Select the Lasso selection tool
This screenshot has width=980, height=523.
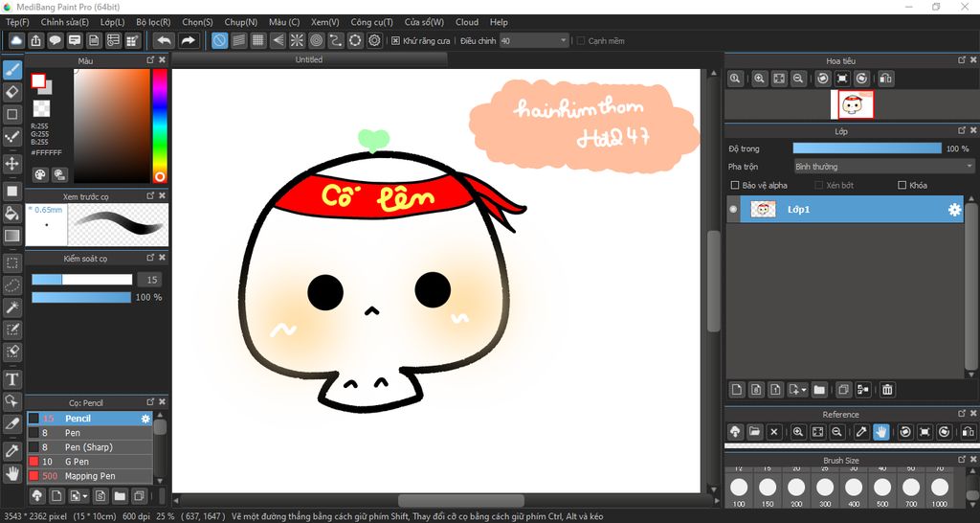tap(11, 285)
